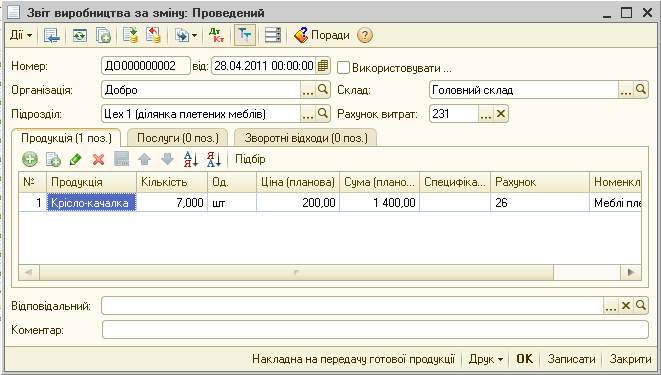Click the unpost document icon with red arrow

point(153,35)
